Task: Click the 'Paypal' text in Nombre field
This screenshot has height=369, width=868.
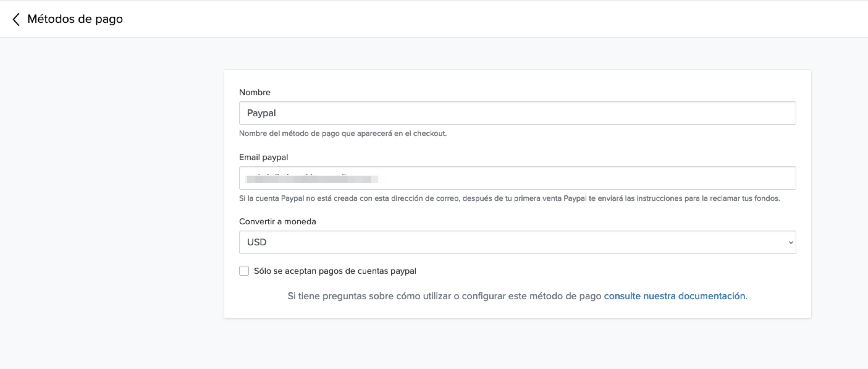Action: tap(261, 113)
